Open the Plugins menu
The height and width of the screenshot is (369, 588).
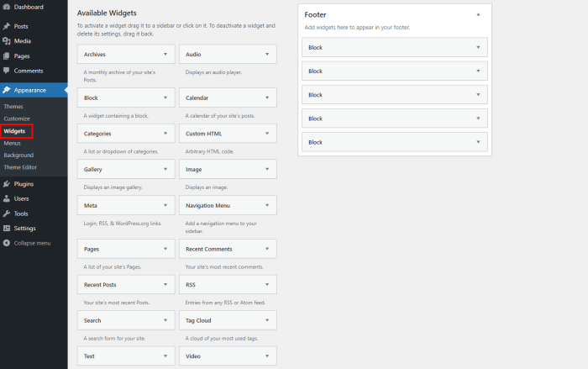tap(24, 184)
